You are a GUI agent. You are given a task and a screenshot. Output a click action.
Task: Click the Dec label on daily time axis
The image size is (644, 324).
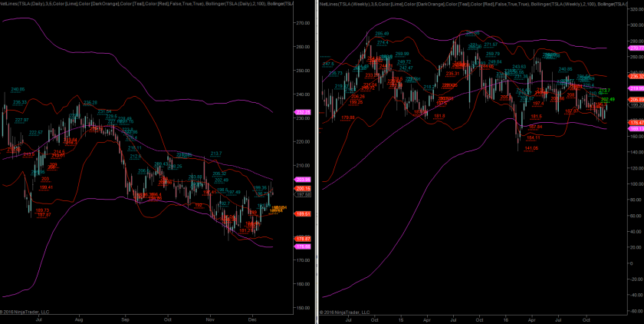tap(252, 319)
